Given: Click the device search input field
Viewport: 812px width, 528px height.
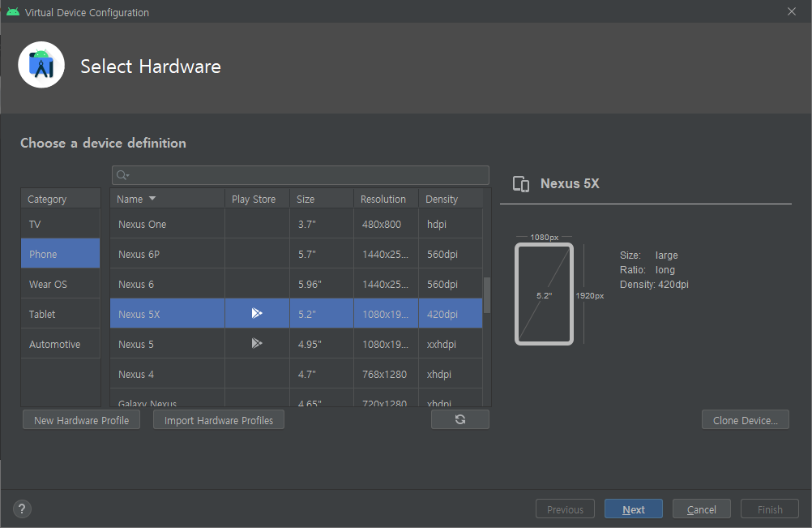Looking at the screenshot, I should pos(301,175).
